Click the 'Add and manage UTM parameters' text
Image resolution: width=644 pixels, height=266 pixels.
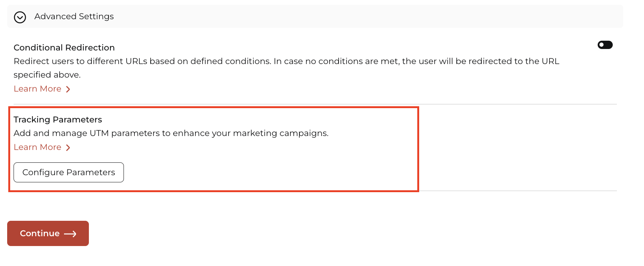[171, 133]
